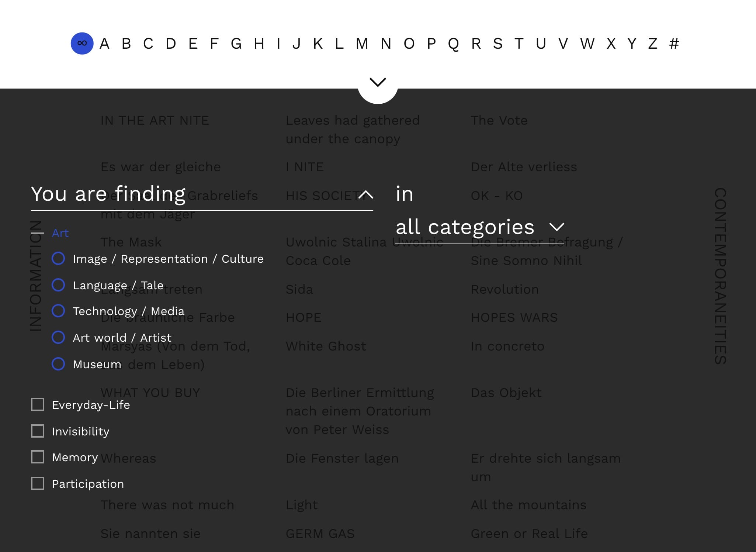756x552 pixels.
Task: Select the 'Art world / Artist' option
Action: [x=58, y=338]
